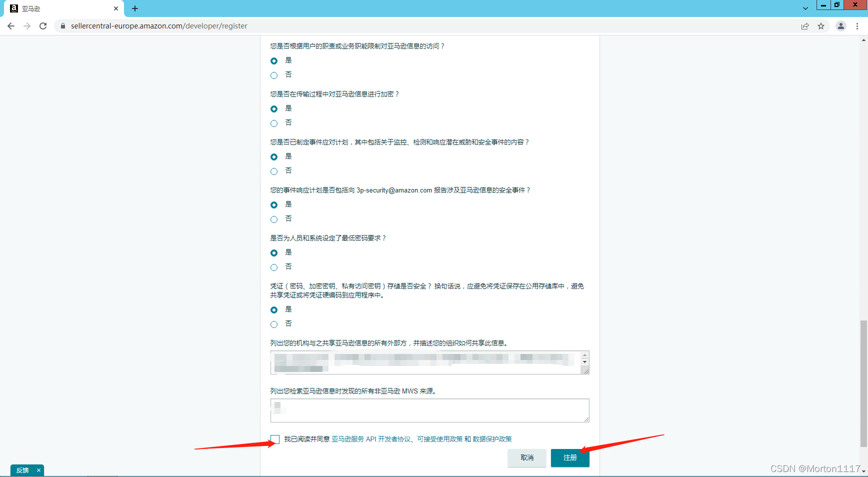Screen dimensions: 868x477
Task: Select 否 for encrypting Amazon information in transit
Action: [274, 123]
